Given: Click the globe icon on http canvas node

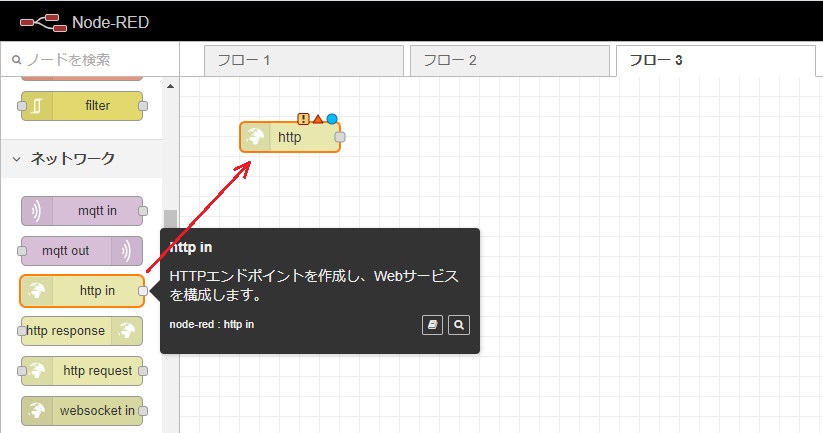Looking at the screenshot, I should pos(255,137).
